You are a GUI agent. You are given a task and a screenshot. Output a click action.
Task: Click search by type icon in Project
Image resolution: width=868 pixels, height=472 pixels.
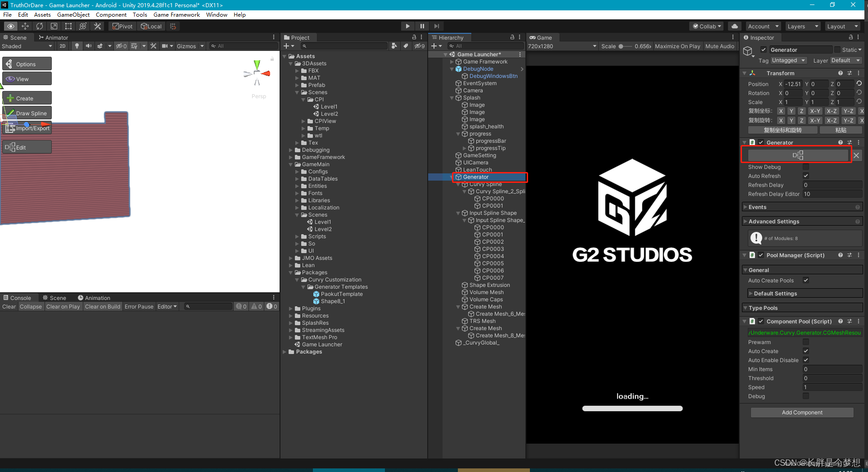click(394, 46)
